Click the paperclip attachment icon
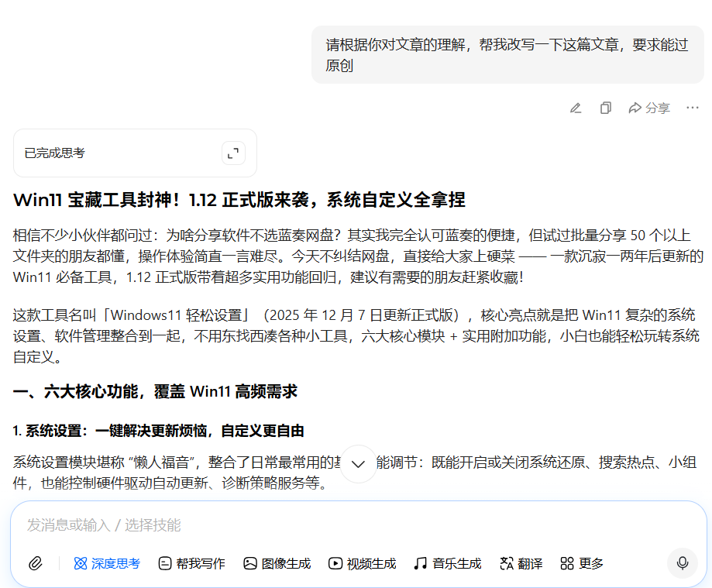 coord(35,563)
